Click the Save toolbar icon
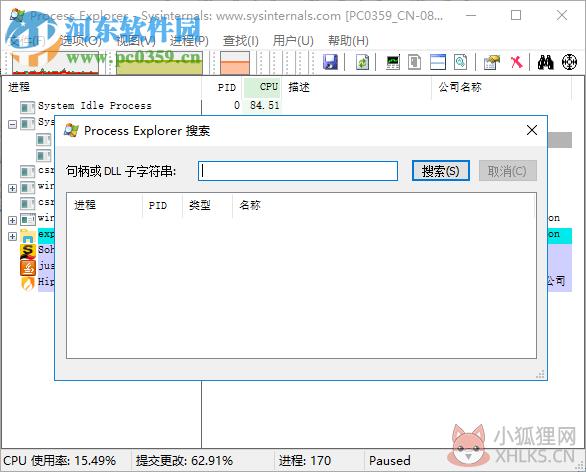Screen dimensions: 586x472 [x=330, y=62]
